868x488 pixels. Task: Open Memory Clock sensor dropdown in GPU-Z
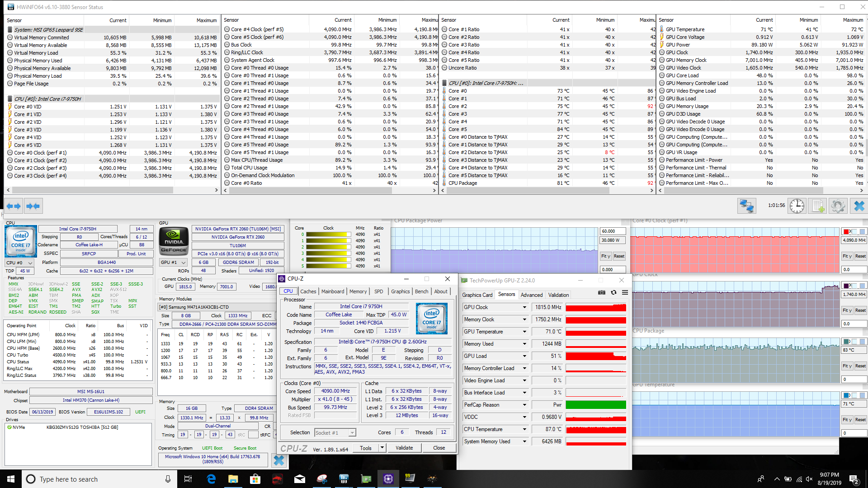point(524,319)
